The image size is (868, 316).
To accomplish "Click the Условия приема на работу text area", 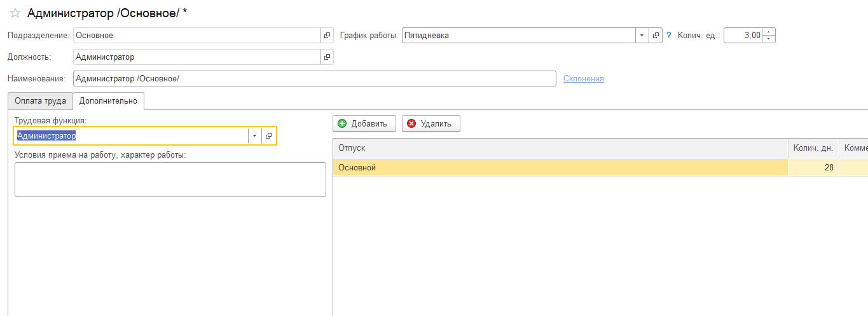I will 170,179.
